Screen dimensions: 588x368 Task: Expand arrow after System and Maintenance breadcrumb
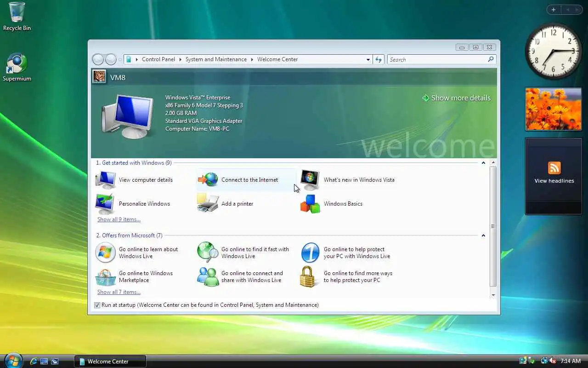(252, 59)
